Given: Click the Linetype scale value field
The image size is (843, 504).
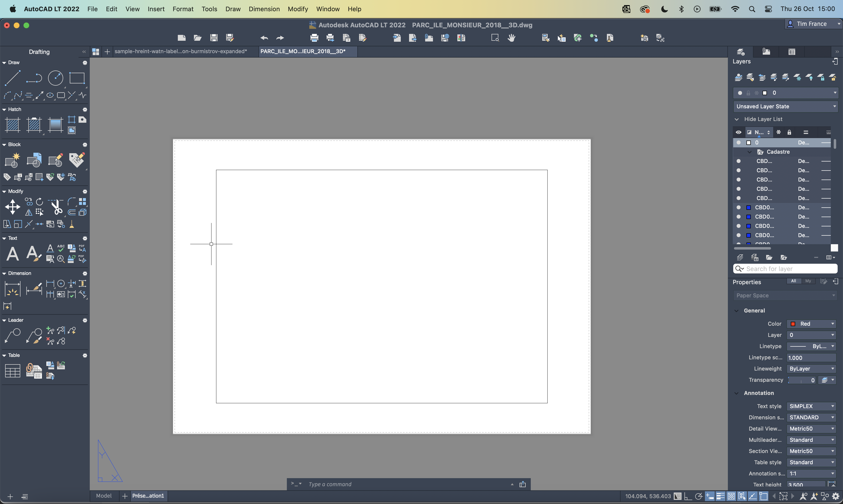Looking at the screenshot, I should click(x=811, y=358).
